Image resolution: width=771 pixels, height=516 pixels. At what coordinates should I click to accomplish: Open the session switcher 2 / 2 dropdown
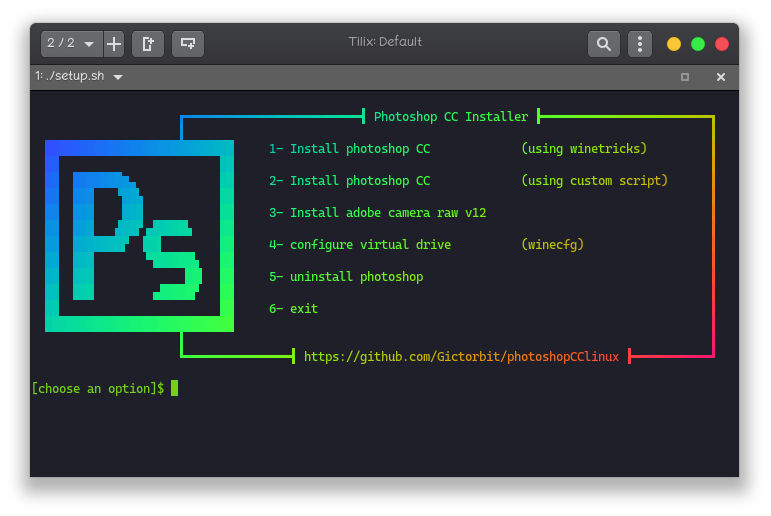tap(72, 44)
